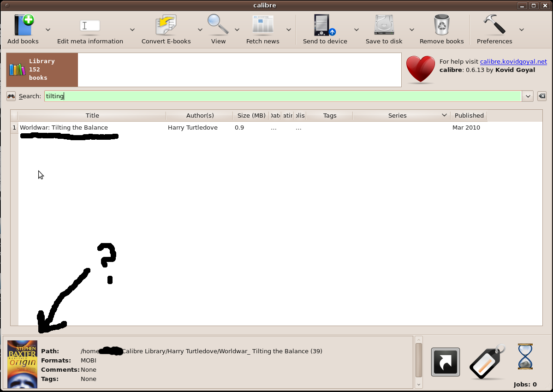Click the Harry Turtledove author cell
The width and height of the screenshot is (553, 392).
[200, 128]
